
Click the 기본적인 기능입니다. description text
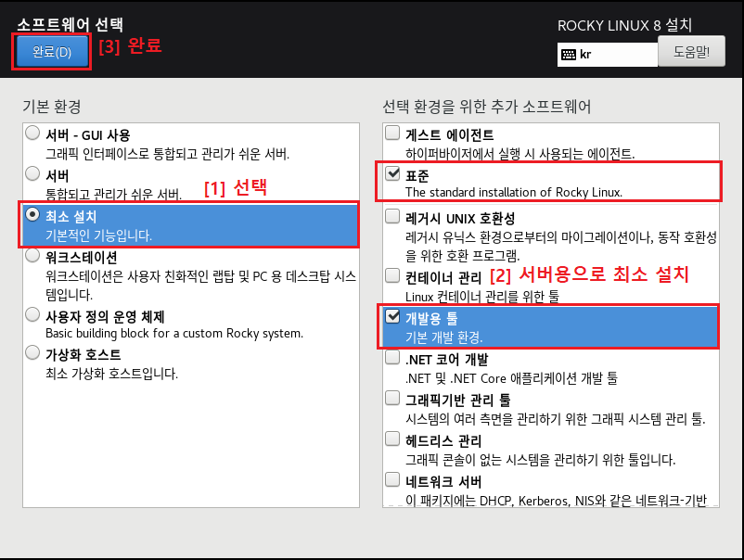point(98,235)
